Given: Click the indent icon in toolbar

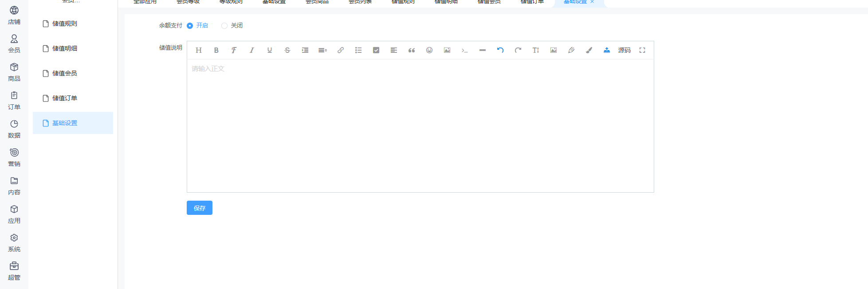Looking at the screenshot, I should click(x=305, y=50).
